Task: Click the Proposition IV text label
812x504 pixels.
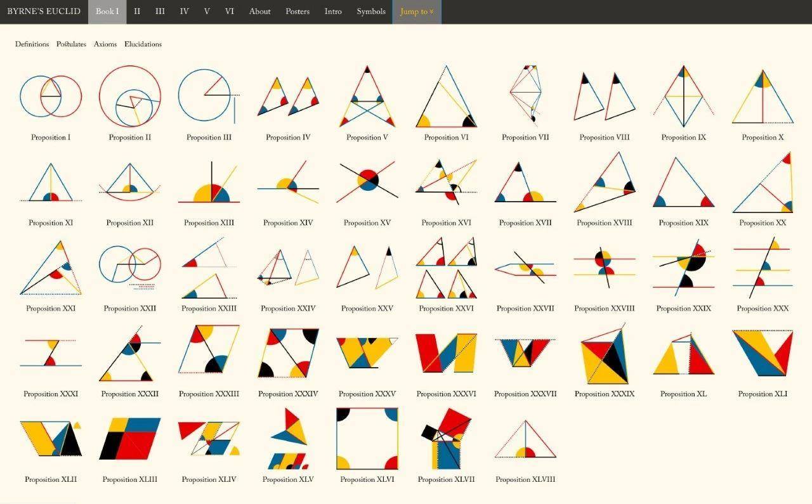Action: (288, 138)
